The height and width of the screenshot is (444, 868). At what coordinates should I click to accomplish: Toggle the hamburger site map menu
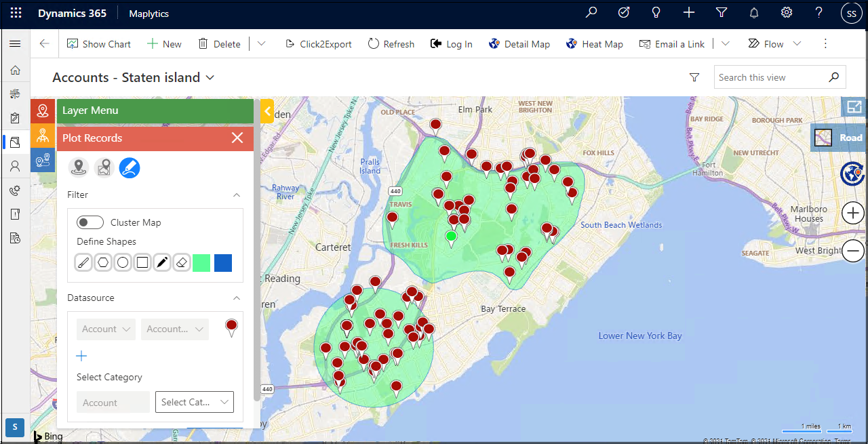point(15,43)
